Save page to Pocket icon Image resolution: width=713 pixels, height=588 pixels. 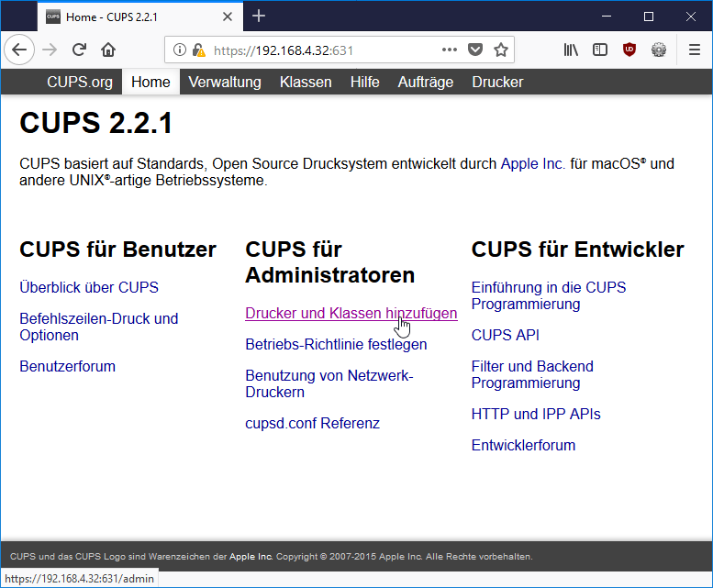(475, 50)
